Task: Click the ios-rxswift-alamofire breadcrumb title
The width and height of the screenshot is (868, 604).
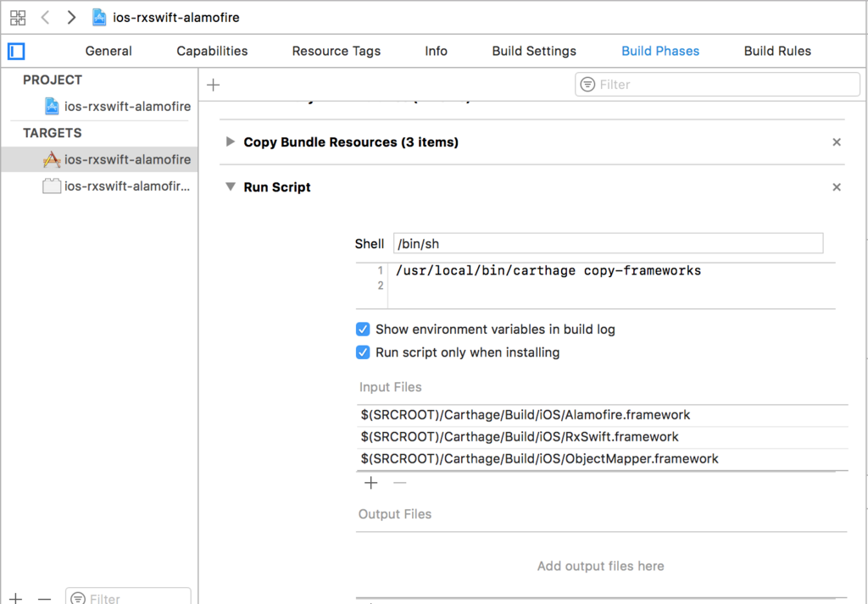Action: pos(176,17)
